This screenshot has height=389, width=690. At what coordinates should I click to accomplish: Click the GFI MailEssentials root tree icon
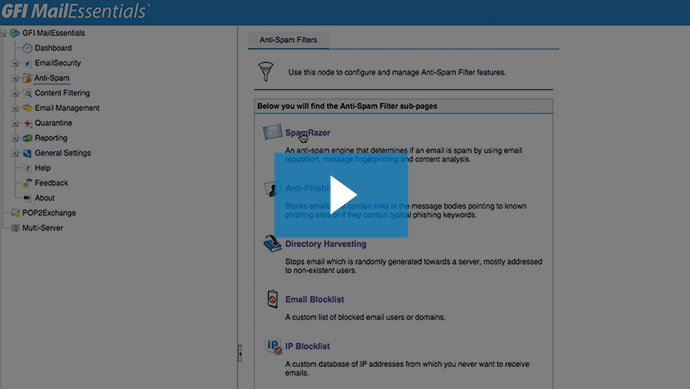pos(15,33)
